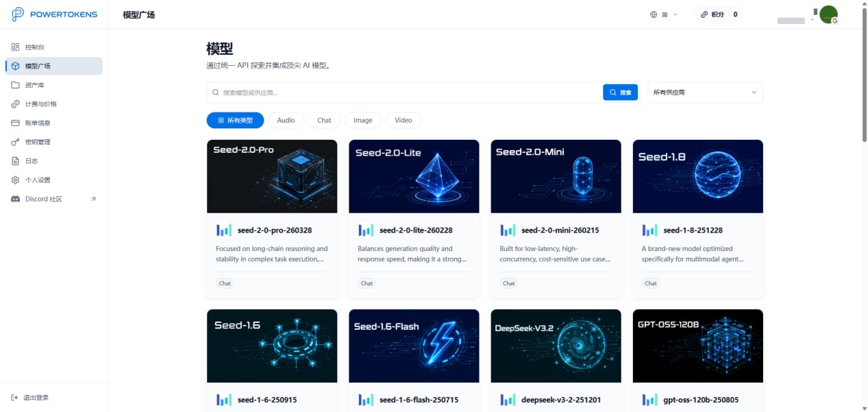Go to 计费与价格 in the sidebar
The height and width of the screenshot is (412, 868).
[x=54, y=104]
